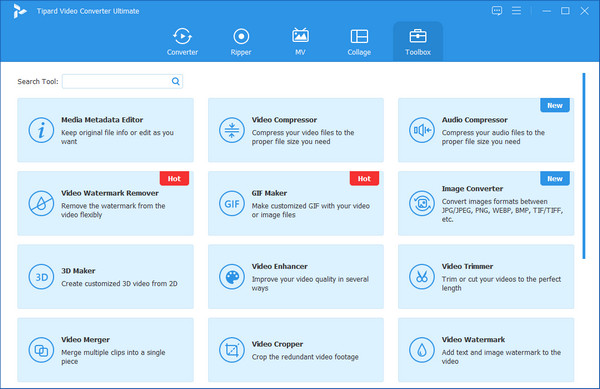600x389 pixels.
Task: Go to the MV tab
Action: click(300, 42)
